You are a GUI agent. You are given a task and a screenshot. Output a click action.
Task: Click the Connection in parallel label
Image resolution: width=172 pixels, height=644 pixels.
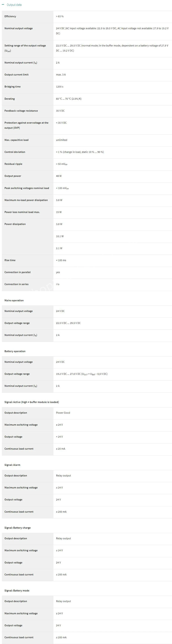pos(18,272)
